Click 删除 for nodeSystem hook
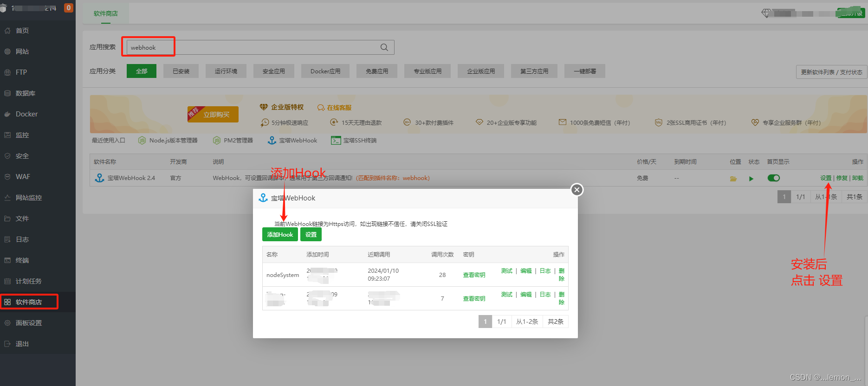The height and width of the screenshot is (386, 868). coord(562,275)
